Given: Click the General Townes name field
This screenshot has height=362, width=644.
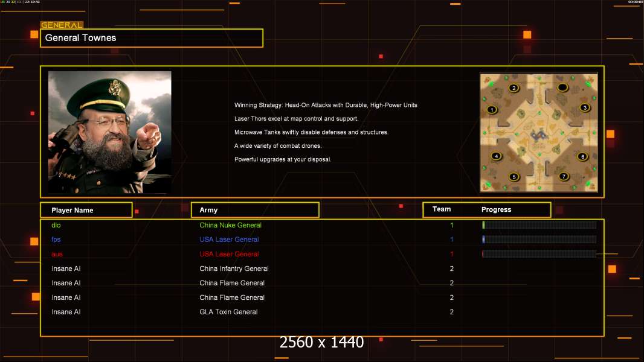Looking at the screenshot, I should pyautogui.click(x=152, y=38).
